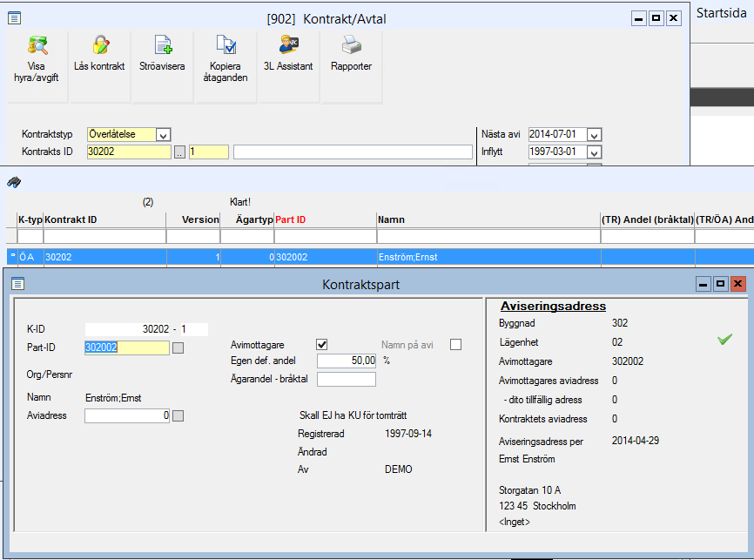This screenshot has width=754, height=560.
Task: Click Skall EJ ha KU för tomträtt
Action: click(x=353, y=415)
